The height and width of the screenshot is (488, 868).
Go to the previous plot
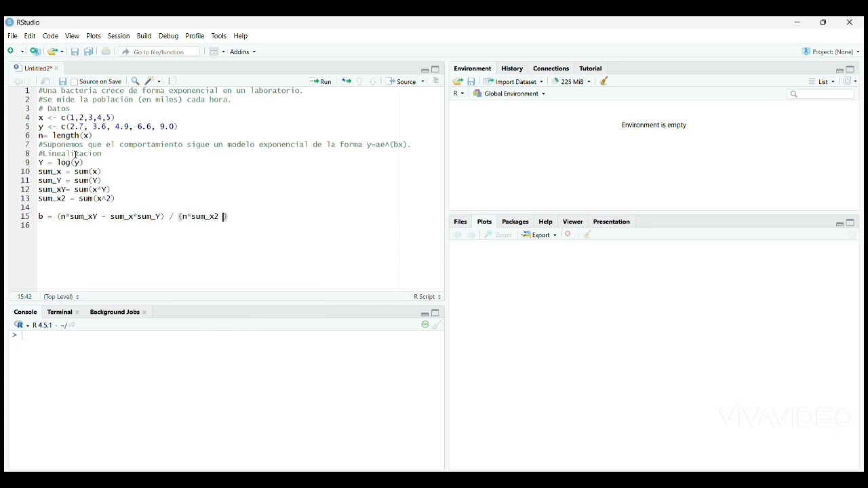pyautogui.click(x=458, y=235)
